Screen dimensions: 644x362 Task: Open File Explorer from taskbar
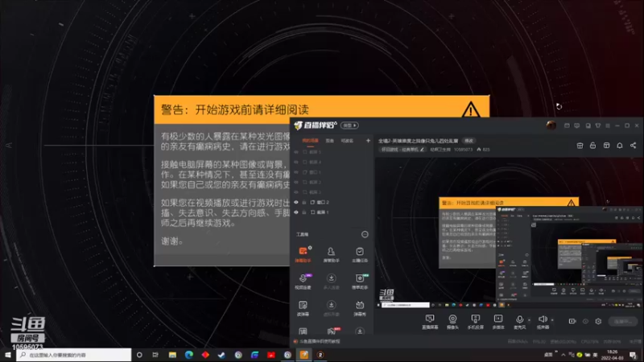(172, 355)
